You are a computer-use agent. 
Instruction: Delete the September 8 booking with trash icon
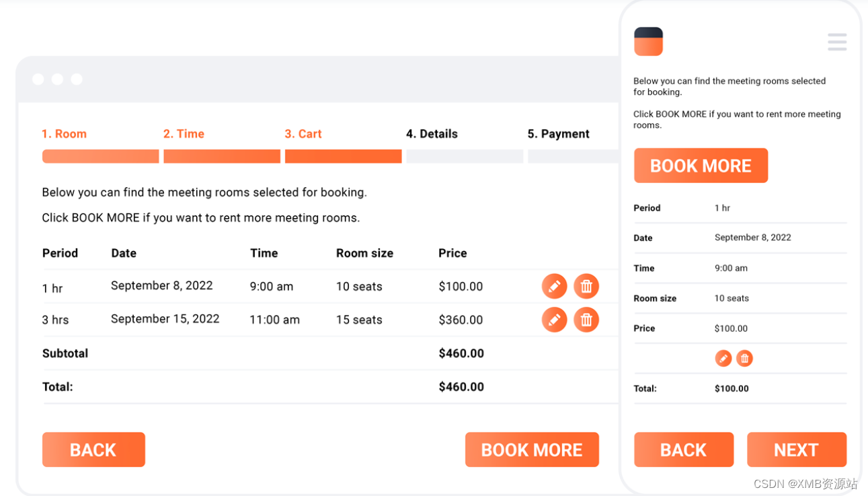(586, 286)
